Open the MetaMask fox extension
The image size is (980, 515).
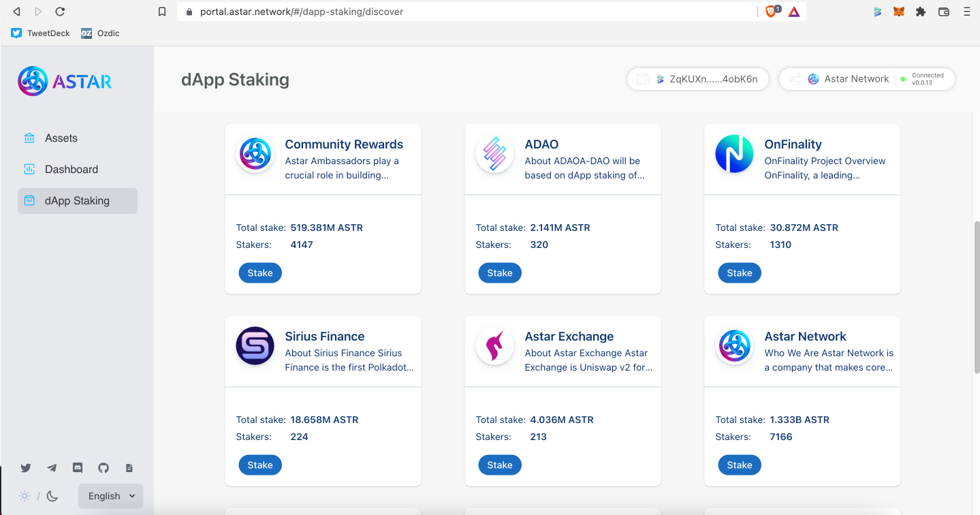pos(899,12)
